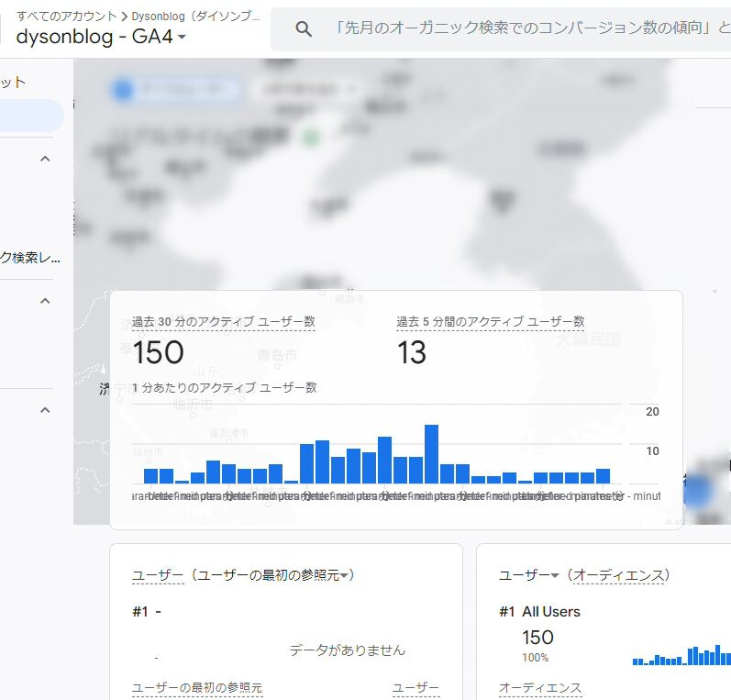Collapse the first sidebar section chevron
This screenshot has height=700, width=731.
coord(45,159)
